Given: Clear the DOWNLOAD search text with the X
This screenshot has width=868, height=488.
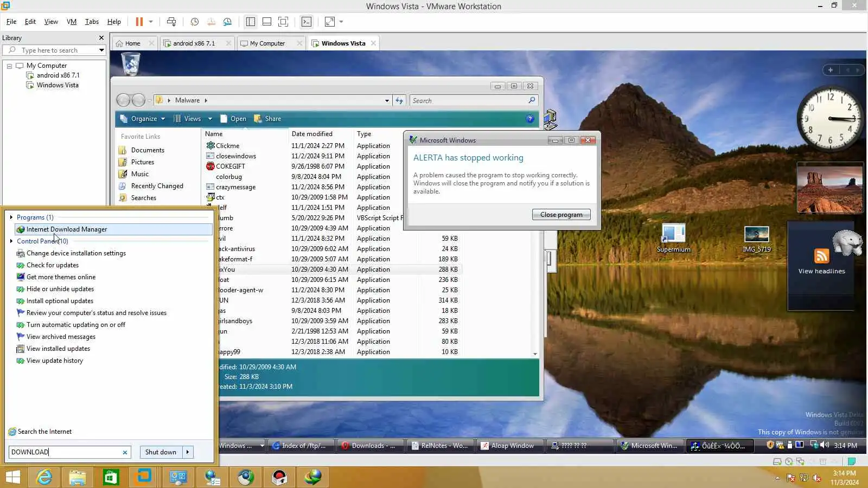Looking at the screenshot, I should click(125, 452).
